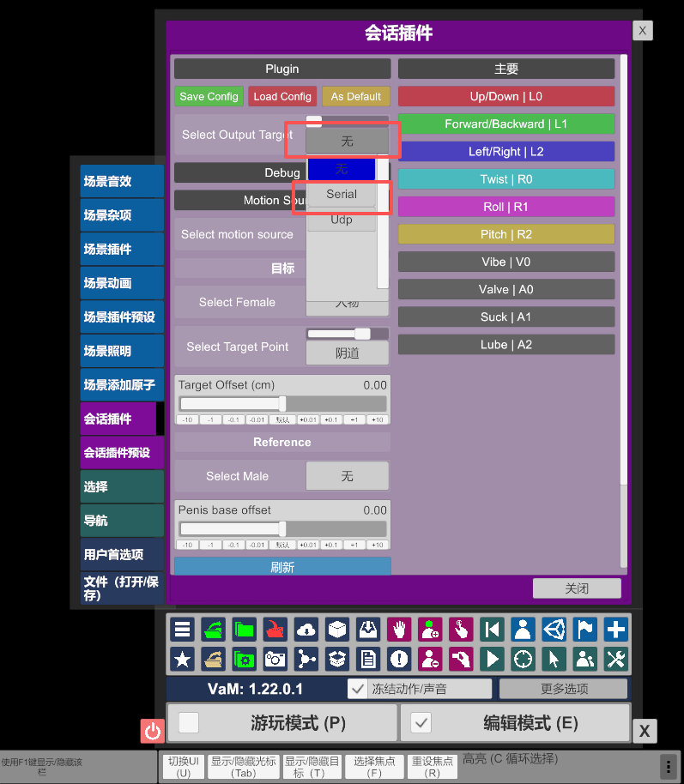Click the Penis base offset slider handle

[282, 529]
